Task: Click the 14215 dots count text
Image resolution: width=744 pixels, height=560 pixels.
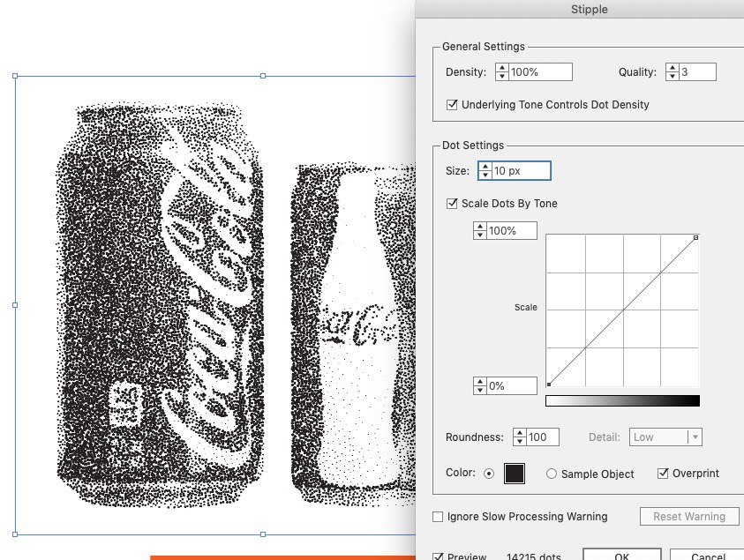Action: pos(533,556)
